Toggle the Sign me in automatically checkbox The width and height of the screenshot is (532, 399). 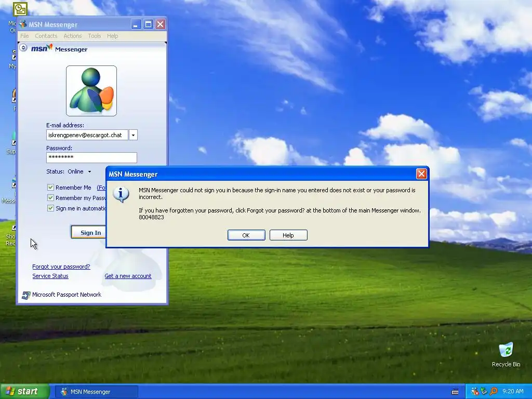pos(50,208)
